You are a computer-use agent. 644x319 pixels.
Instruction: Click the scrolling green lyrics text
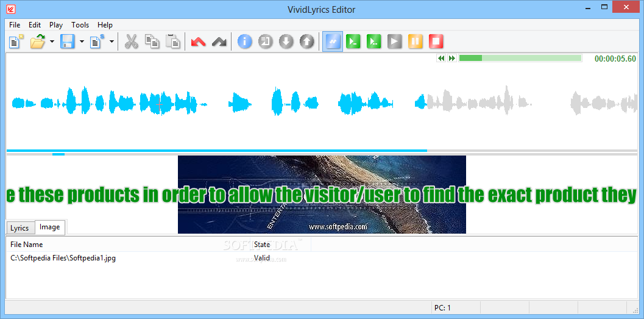[322, 195]
